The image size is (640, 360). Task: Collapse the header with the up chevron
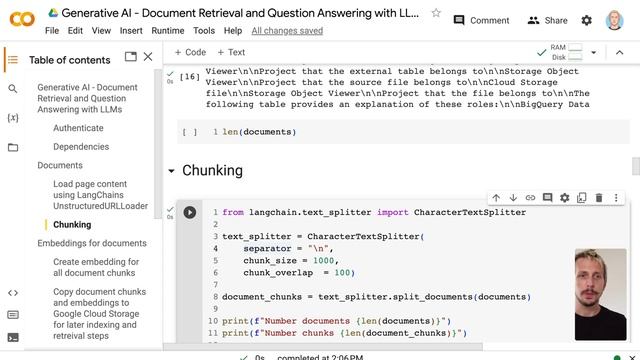[x=619, y=52]
